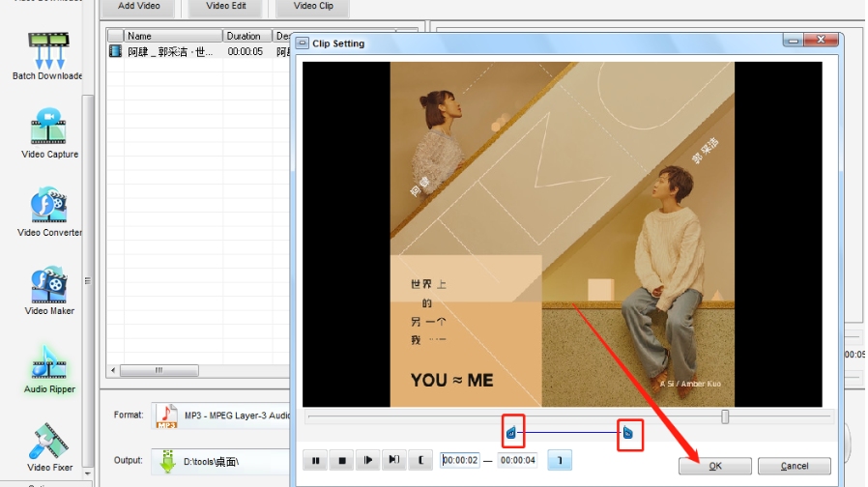Click the output folder path D:\tools\桌面\
The height and width of the screenshot is (487, 868).
point(211,462)
